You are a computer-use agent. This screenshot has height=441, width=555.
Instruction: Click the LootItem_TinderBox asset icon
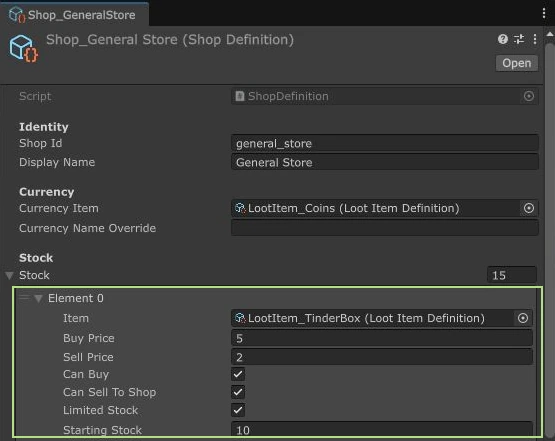point(240,318)
